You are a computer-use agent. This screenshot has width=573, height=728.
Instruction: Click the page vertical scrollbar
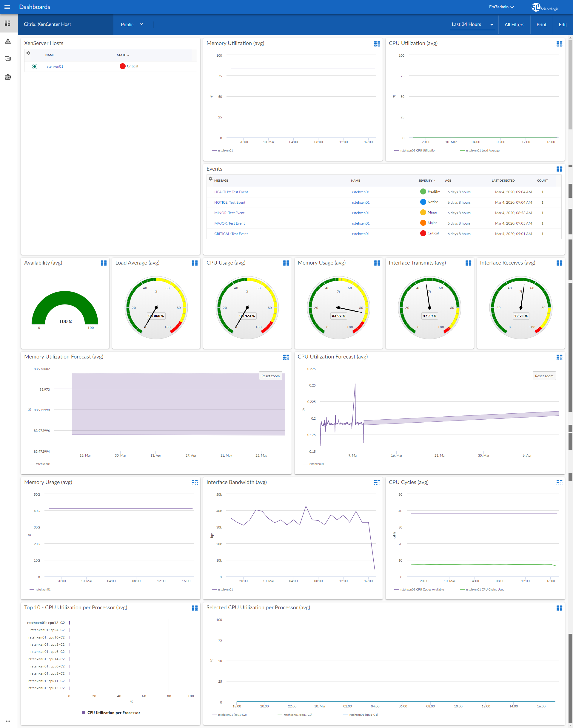coord(570,84)
